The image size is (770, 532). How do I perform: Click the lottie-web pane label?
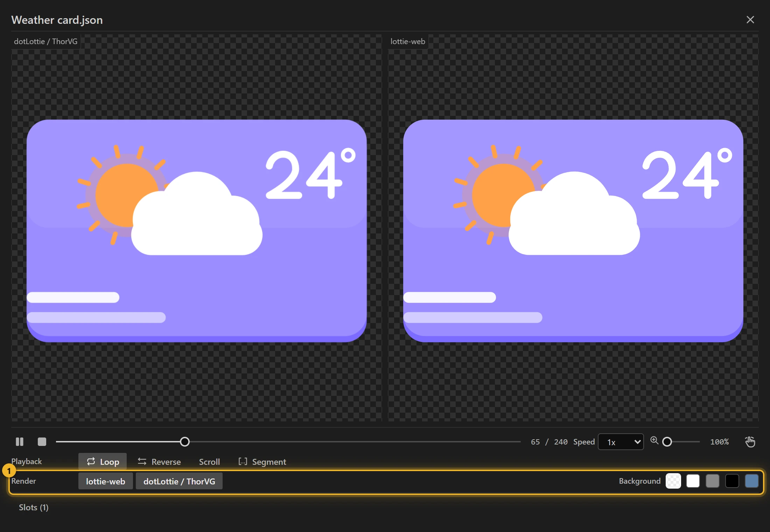408,41
